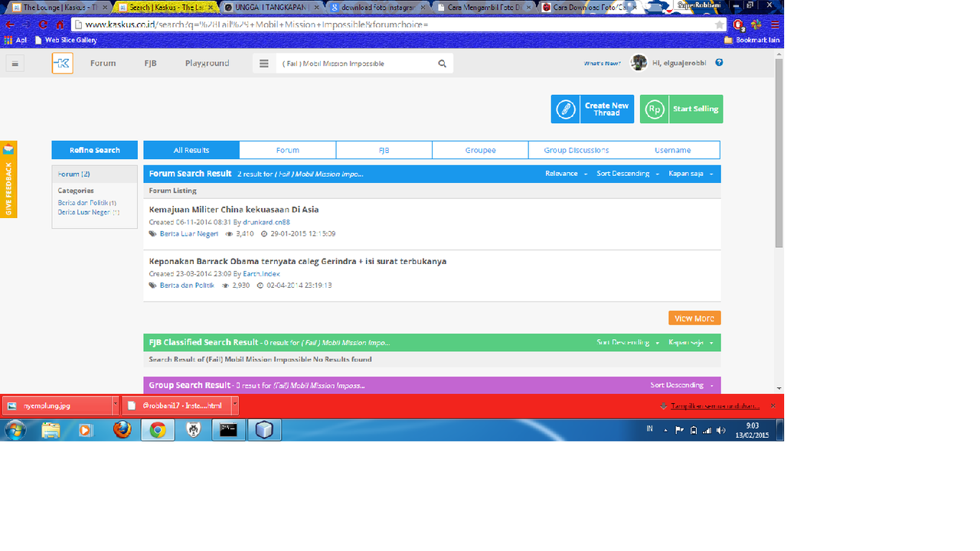Click the browser address bar

(x=398, y=24)
